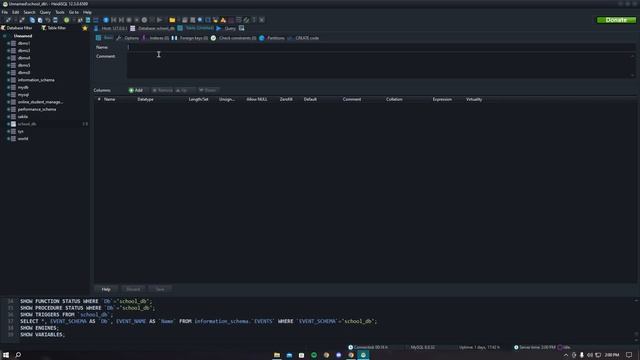Image resolution: width=640 pixels, height=360 pixels.
Task: Open the Foreign keys (0) sub-tab
Action: 190,38
